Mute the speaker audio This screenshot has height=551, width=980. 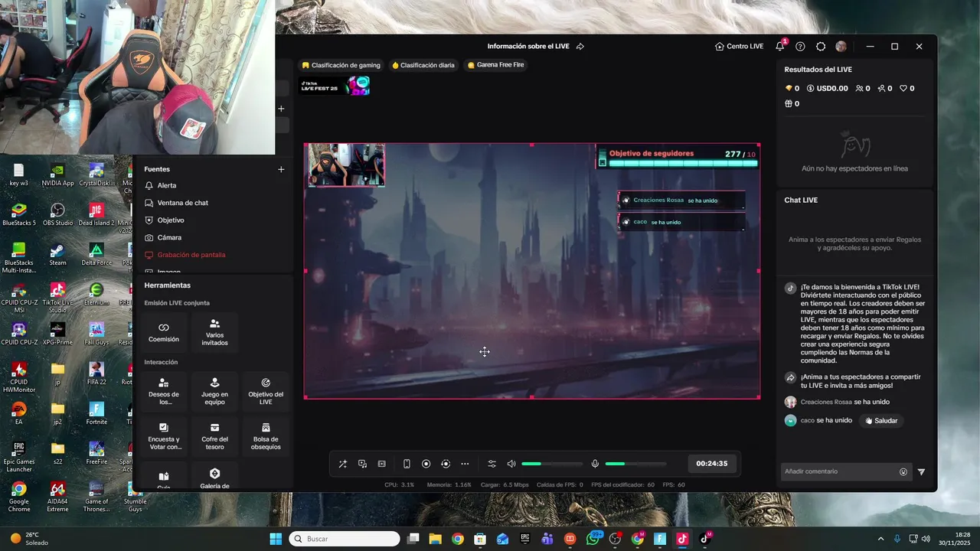point(511,464)
